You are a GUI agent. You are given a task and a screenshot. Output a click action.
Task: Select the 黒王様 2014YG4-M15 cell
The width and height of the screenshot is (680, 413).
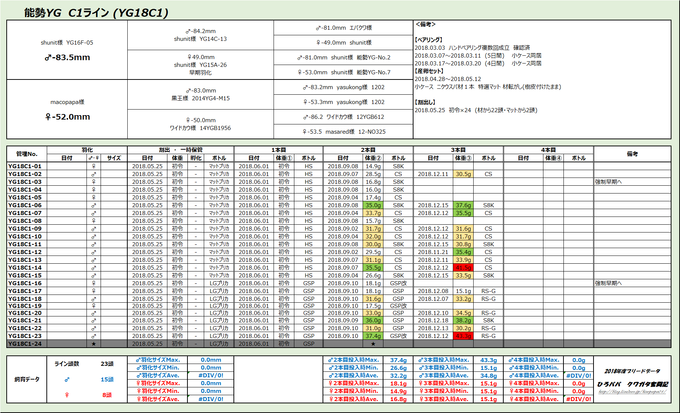click(x=200, y=95)
